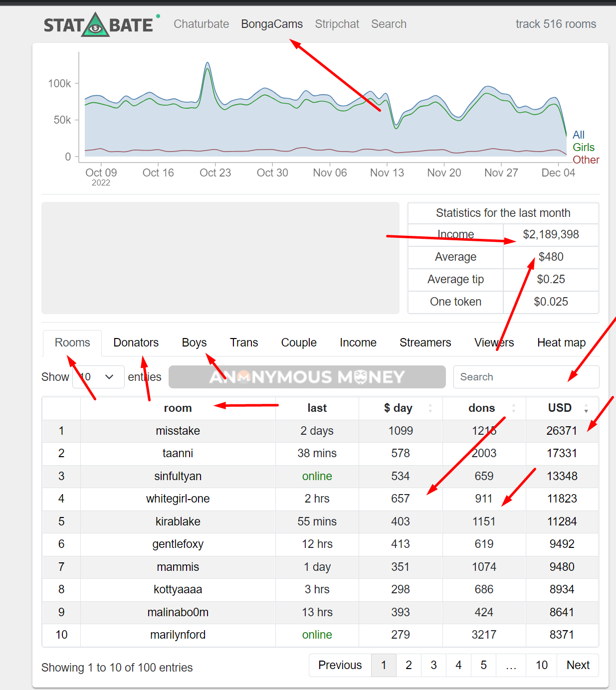Toggle the Girls chart legend series

point(583,147)
